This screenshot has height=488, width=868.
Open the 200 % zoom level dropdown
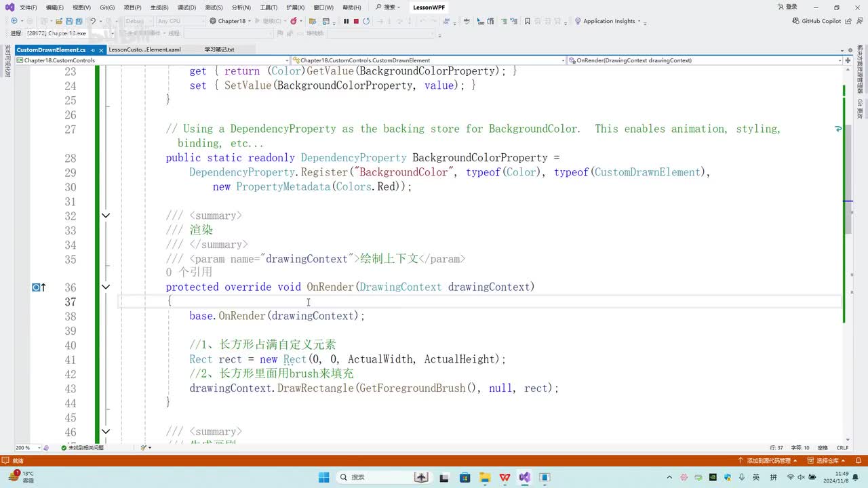(28, 447)
